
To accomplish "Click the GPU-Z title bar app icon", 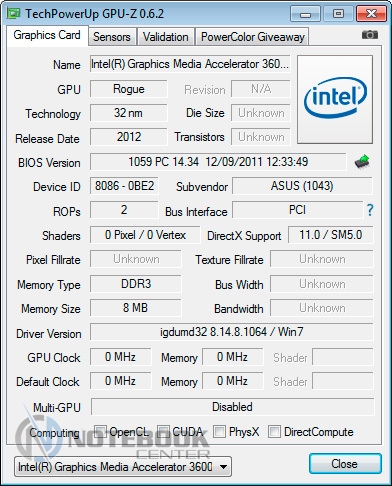I will (x=14, y=14).
